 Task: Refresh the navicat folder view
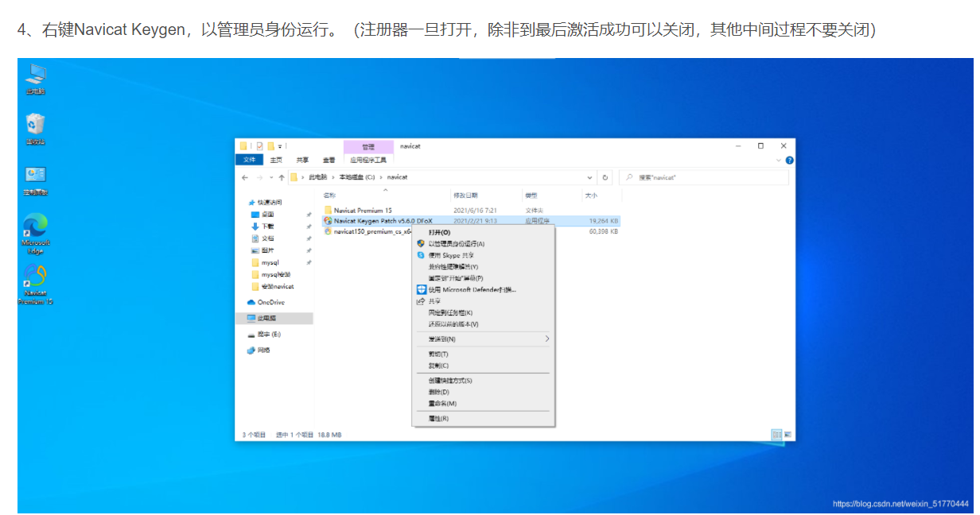[605, 177]
